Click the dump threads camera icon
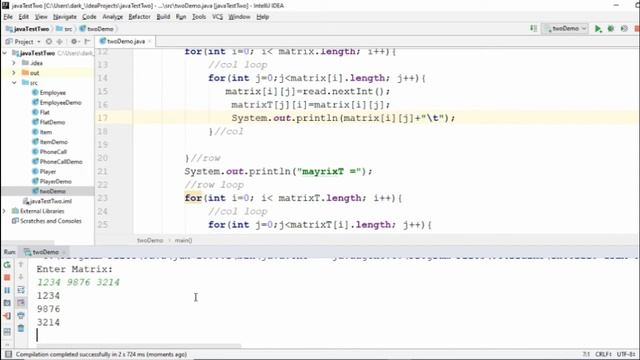Image resolution: width=640 pixels, height=360 pixels. (x=7, y=303)
